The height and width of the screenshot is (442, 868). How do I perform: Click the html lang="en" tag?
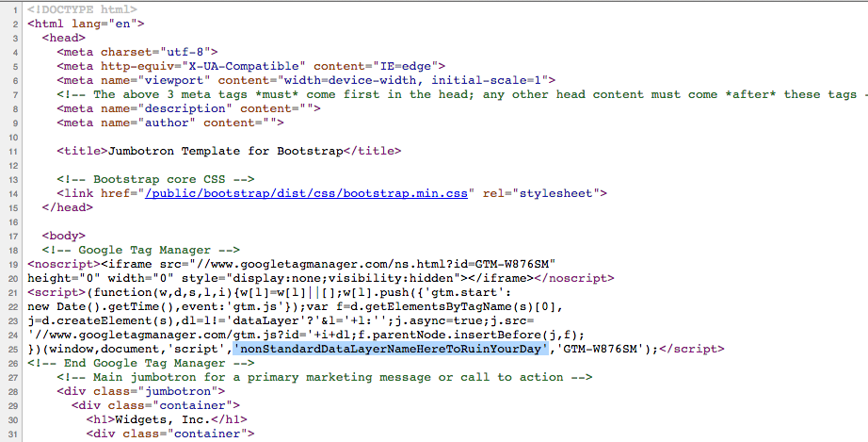click(x=86, y=24)
